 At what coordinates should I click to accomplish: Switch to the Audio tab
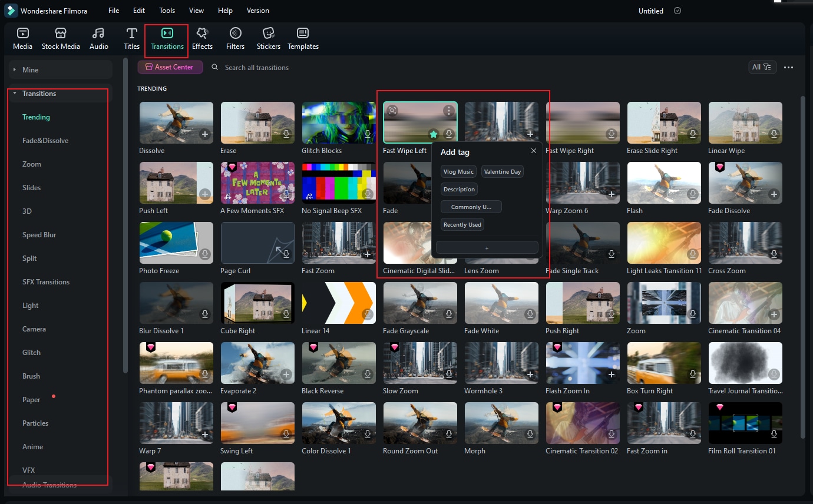(98, 39)
